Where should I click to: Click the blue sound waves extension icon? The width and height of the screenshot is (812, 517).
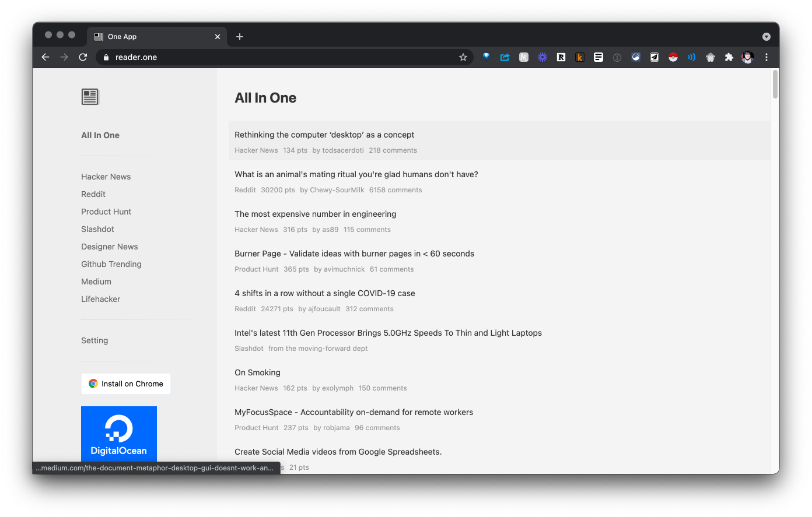[692, 57]
